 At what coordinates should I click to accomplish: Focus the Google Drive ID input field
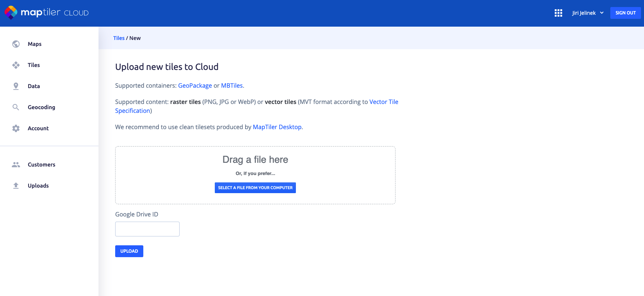coord(147,229)
